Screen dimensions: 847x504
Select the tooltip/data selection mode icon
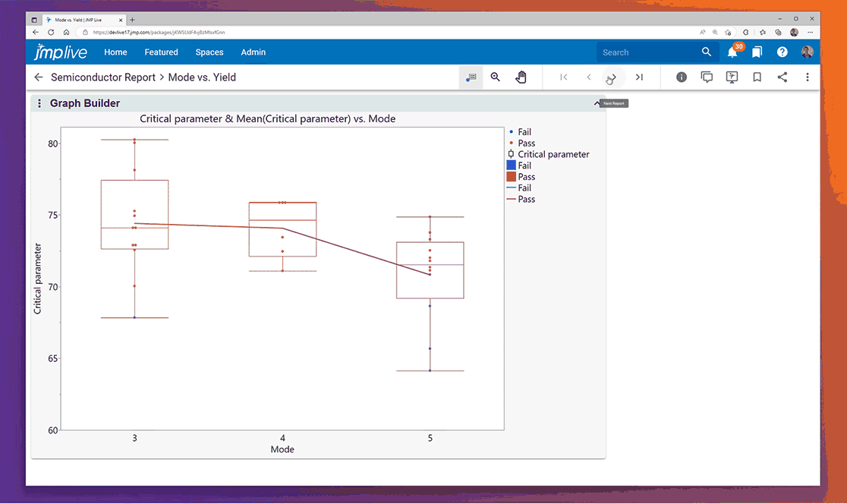(x=471, y=77)
